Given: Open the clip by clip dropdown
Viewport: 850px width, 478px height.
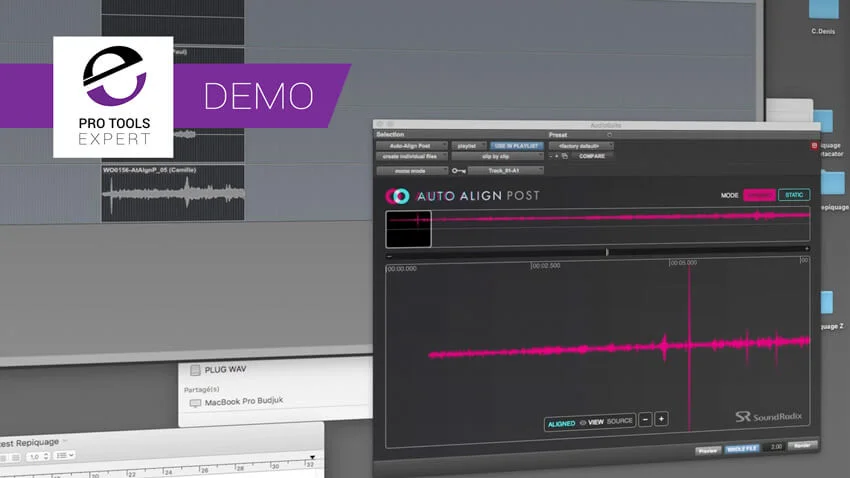Looking at the screenshot, I should pyautogui.click(x=497, y=157).
